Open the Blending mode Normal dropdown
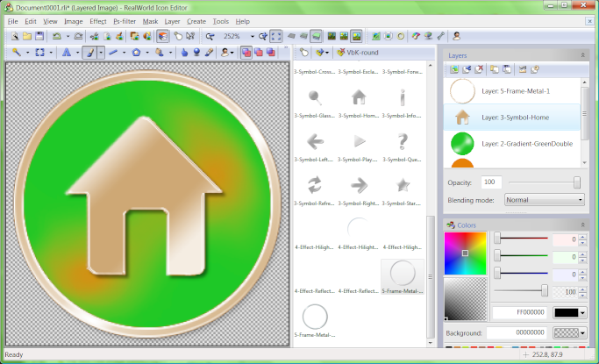Screen dimensions: 599x364 (x=545, y=200)
